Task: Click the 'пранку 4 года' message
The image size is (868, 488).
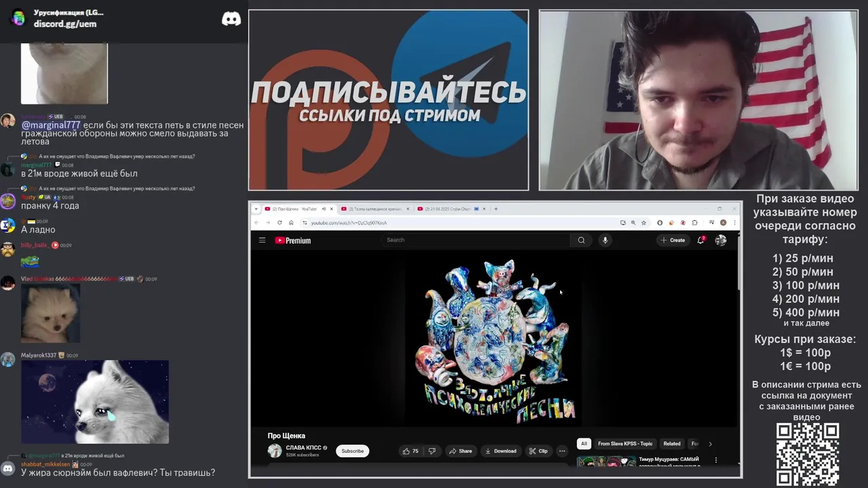Action: point(50,205)
